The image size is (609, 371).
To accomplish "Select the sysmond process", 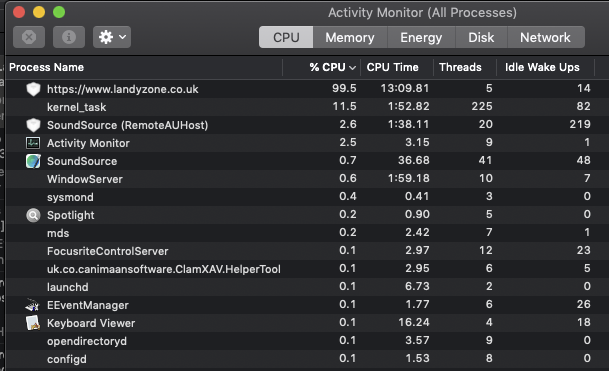I will point(70,197).
